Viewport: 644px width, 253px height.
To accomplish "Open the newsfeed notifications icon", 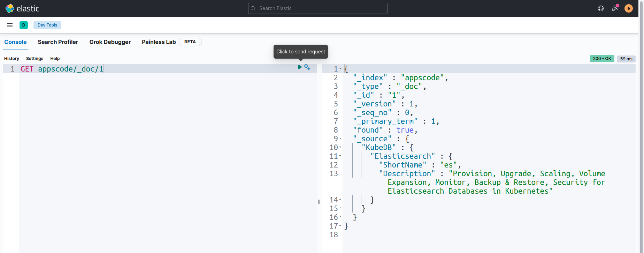I will coord(615,8).
